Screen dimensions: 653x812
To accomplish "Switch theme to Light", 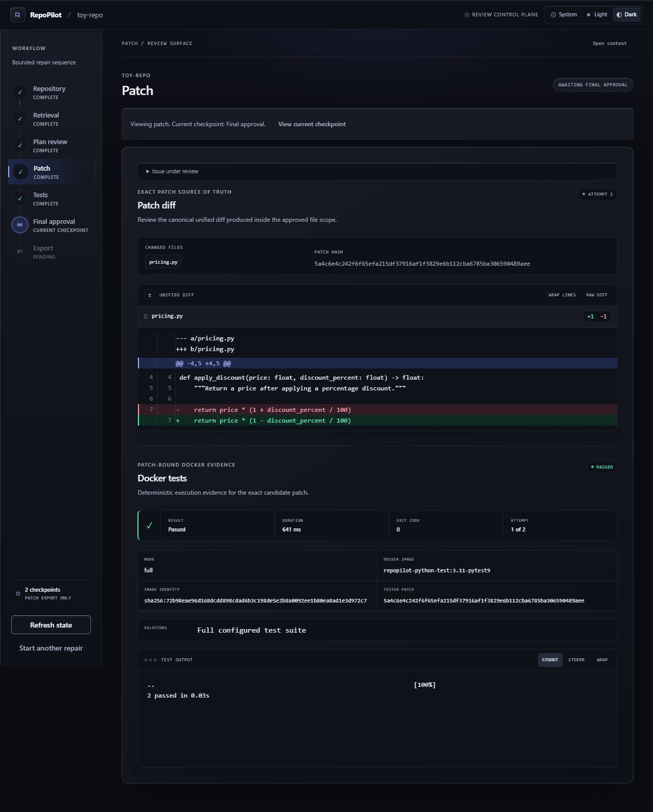I will pyautogui.click(x=597, y=15).
